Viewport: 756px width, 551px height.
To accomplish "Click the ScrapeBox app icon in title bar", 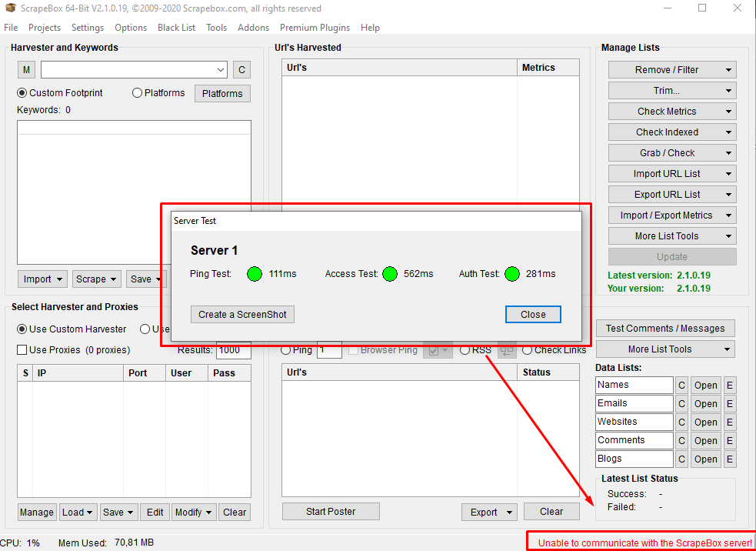I will click(10, 8).
